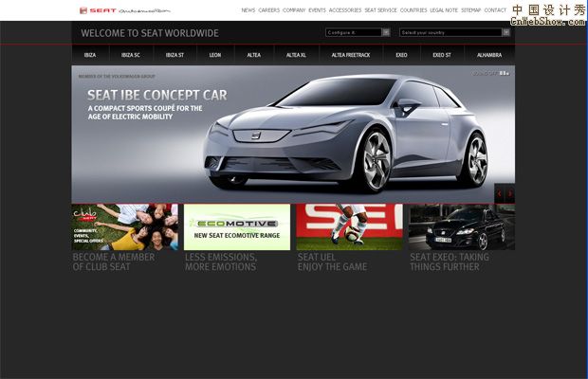Select the ALTEA FREETRACK model tab

[x=351, y=55]
